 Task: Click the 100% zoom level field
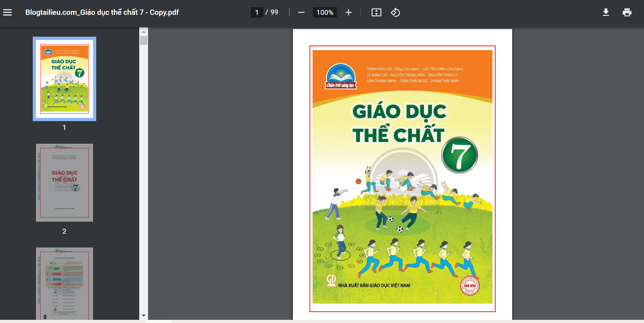click(x=325, y=12)
